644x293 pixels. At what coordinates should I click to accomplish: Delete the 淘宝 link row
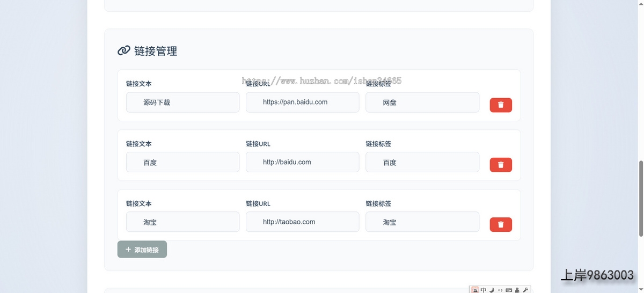(x=500, y=224)
